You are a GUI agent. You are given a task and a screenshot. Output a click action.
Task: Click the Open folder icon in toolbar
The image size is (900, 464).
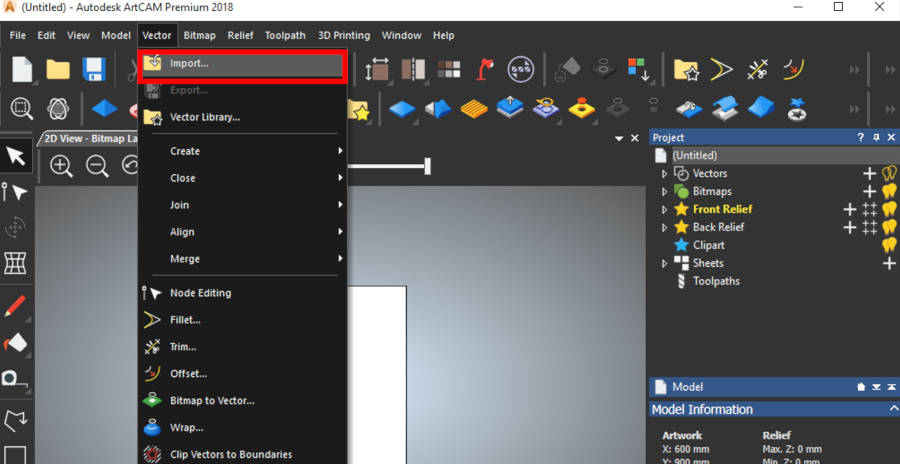pyautogui.click(x=58, y=69)
